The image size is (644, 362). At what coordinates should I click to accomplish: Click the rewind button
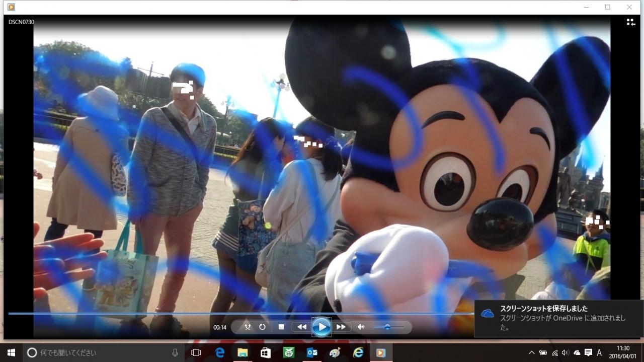click(302, 327)
